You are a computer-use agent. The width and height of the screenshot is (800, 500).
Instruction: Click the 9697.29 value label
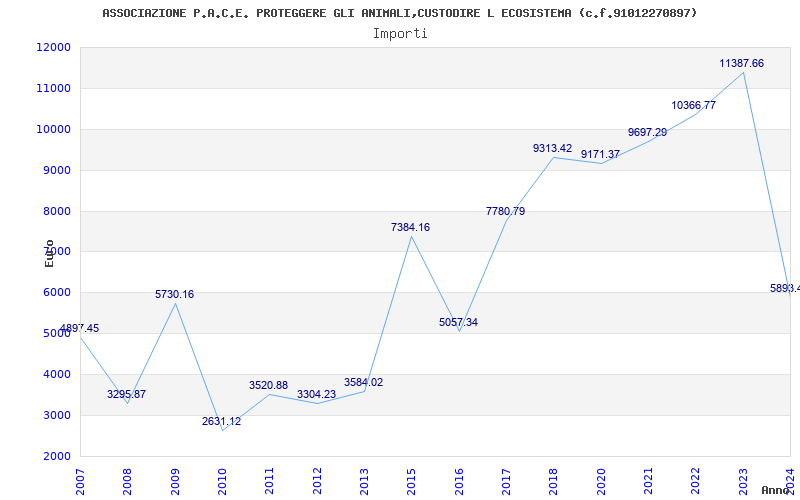647,133
